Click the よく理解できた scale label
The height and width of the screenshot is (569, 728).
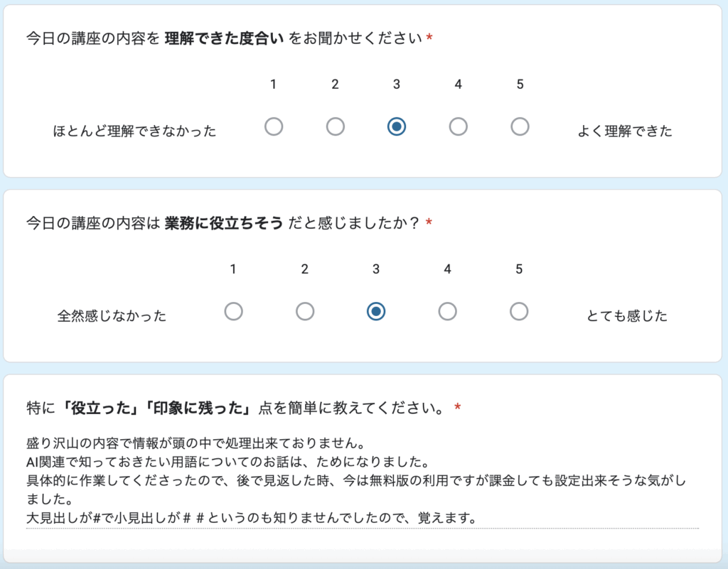tap(625, 131)
